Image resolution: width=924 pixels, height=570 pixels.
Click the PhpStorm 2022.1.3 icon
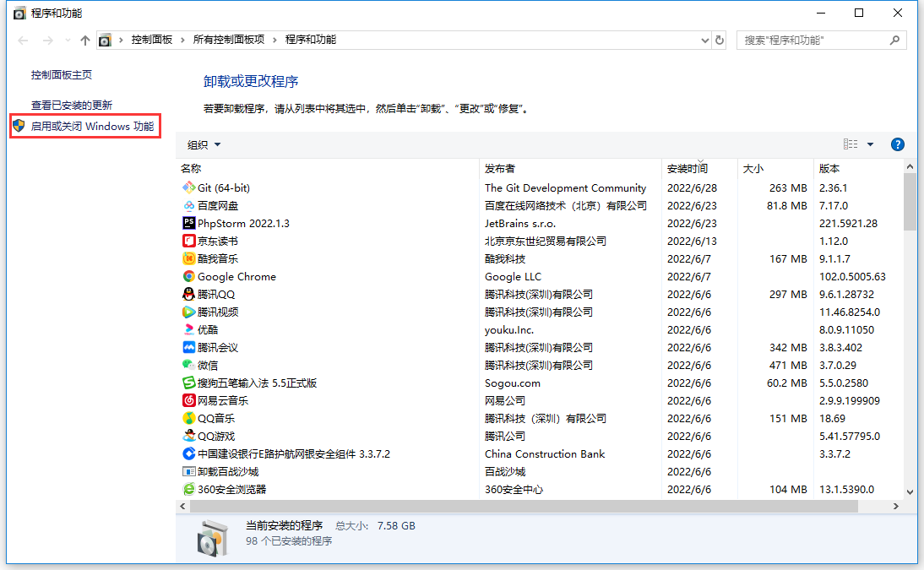point(188,224)
